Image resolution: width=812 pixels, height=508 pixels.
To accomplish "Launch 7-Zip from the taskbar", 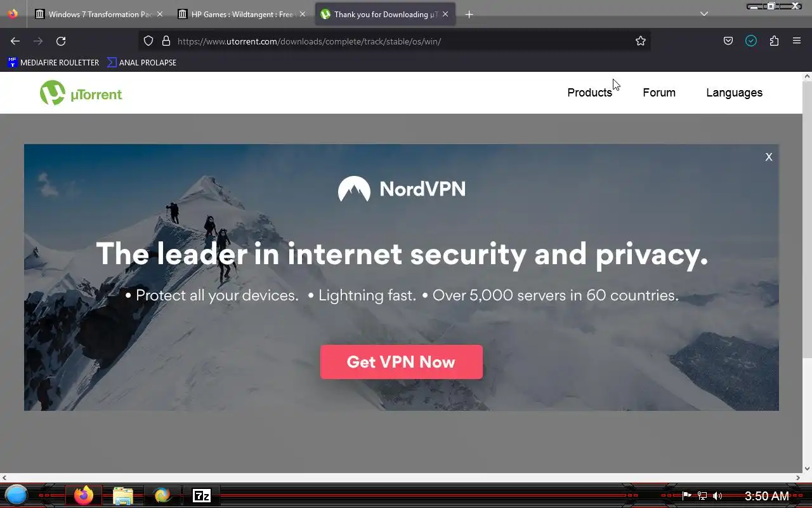I will (202, 496).
